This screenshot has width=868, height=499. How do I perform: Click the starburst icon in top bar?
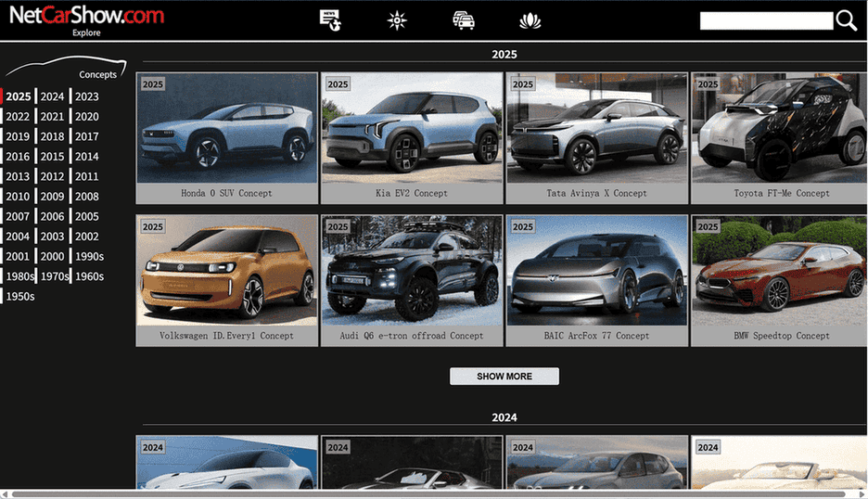(x=397, y=20)
